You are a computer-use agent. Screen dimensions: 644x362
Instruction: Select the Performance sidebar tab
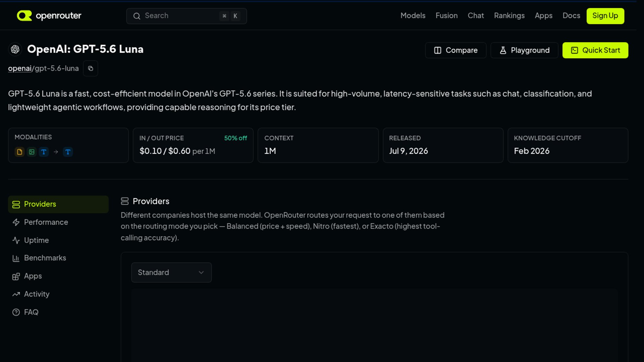(x=58, y=222)
